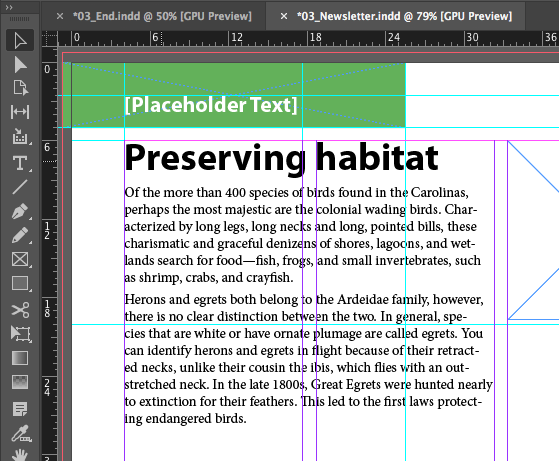Screen dimensions: 559x461
Task: Activate the Rectangle Frame tool
Action: click(x=20, y=259)
